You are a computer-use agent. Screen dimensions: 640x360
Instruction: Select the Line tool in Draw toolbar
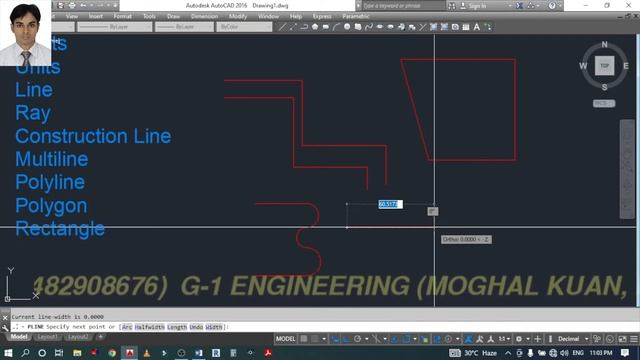(282, 27)
